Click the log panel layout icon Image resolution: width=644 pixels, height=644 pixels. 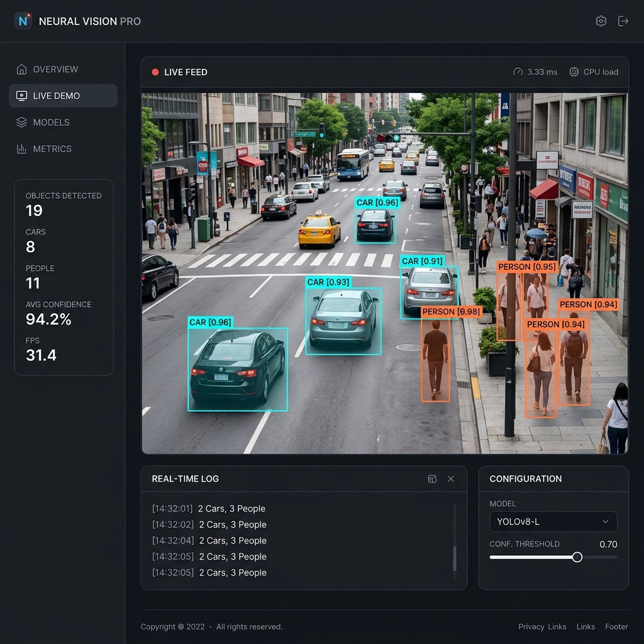pyautogui.click(x=432, y=479)
